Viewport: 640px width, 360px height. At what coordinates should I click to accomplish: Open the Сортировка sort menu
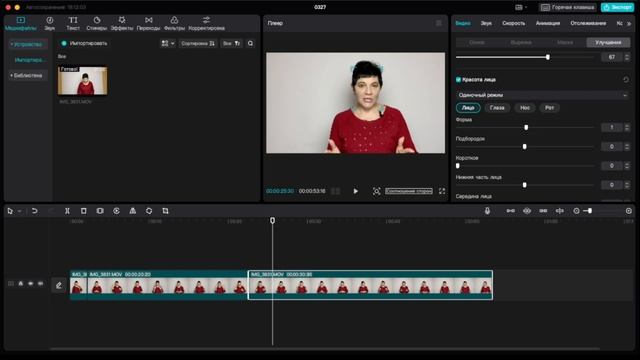198,43
